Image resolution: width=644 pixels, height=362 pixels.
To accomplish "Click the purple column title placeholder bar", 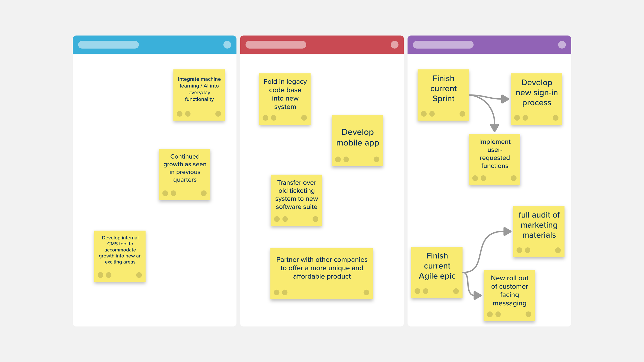I will click(x=443, y=45).
